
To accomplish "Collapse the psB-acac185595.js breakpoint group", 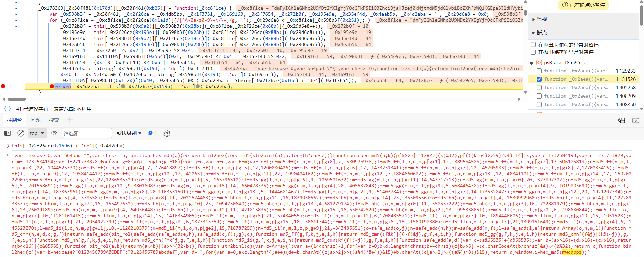I will (532, 63).
